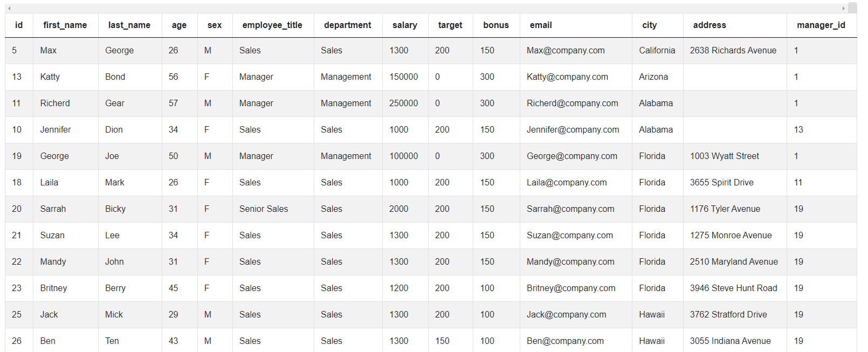Viewport: 868px width, 352px height.
Task: Select address 1176 Tyler Avenue
Action: point(735,209)
